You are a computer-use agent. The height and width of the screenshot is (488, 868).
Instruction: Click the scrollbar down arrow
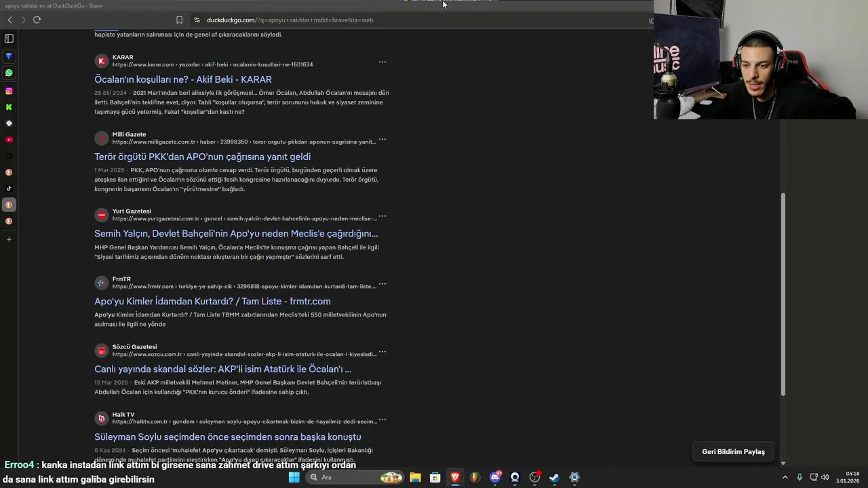(x=783, y=464)
